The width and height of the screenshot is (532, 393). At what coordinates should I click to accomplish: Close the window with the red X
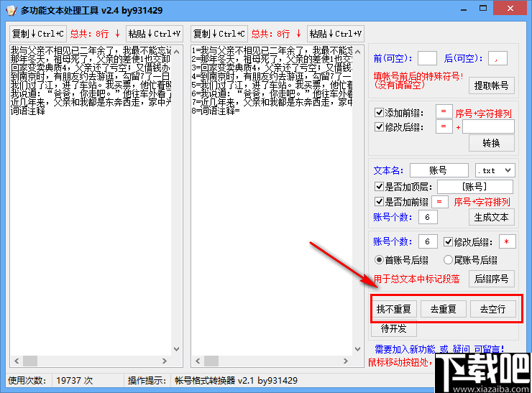coord(510,9)
